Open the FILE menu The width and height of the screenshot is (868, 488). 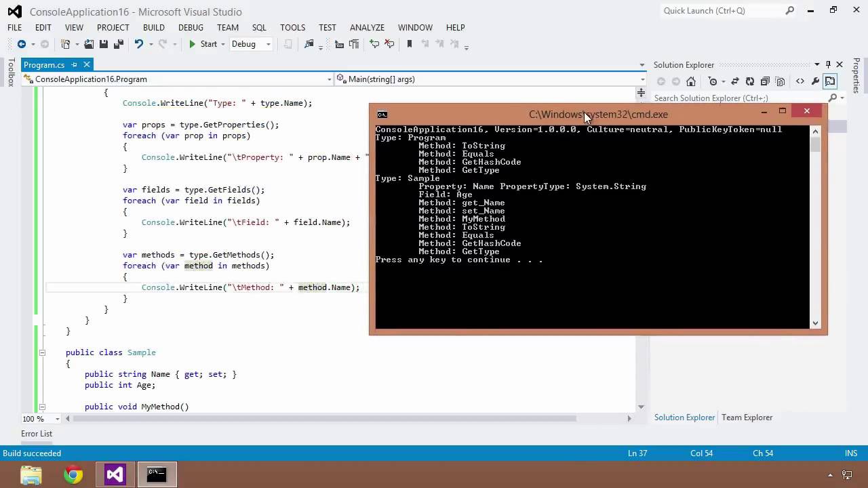tap(14, 28)
